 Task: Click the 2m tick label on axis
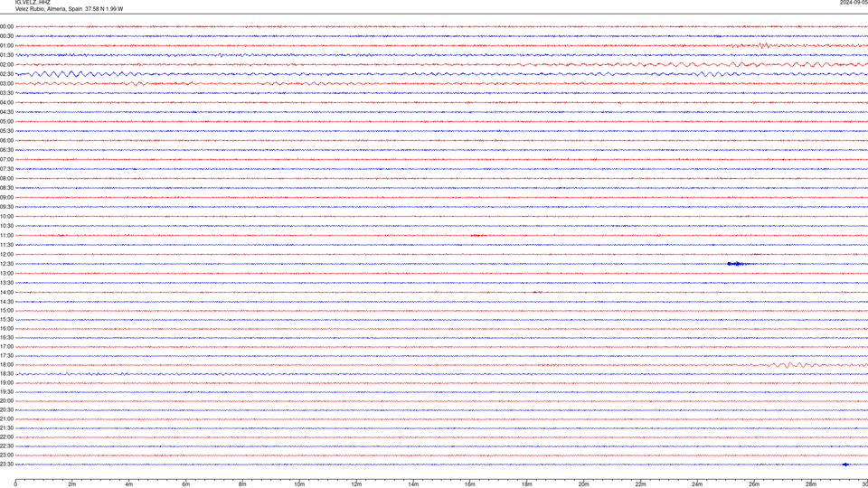pyautogui.click(x=72, y=484)
